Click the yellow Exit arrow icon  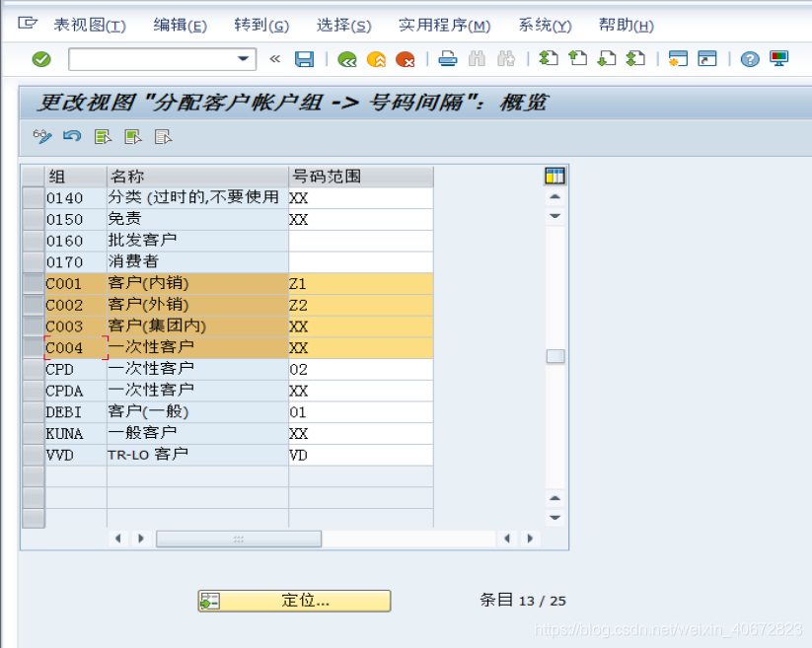[x=377, y=59]
